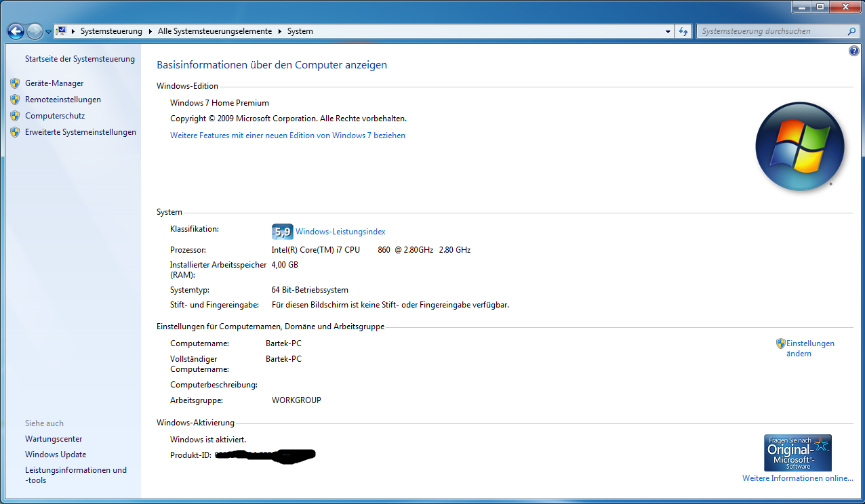The height and width of the screenshot is (504, 865).
Task: Open Remoteeinstellungen
Action: [63, 100]
